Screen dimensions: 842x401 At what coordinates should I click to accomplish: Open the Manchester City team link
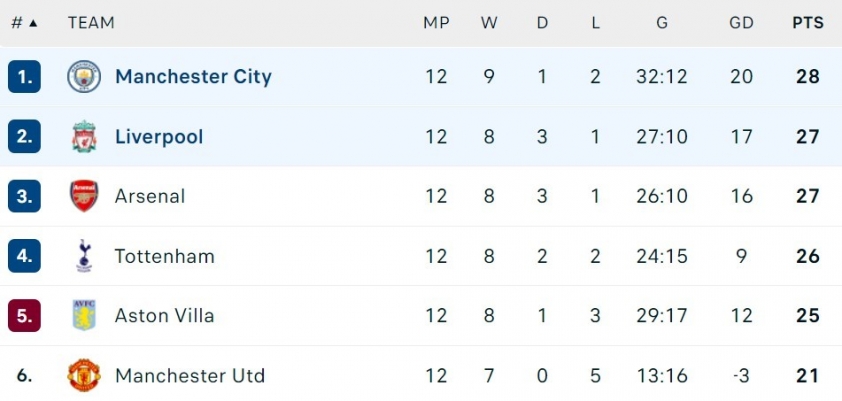(193, 76)
